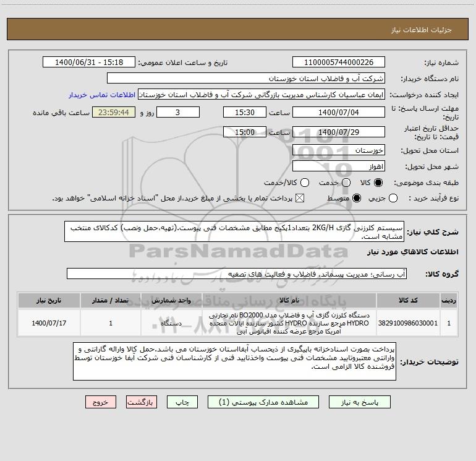Click the need date cell 1400/07/17
476x461 pixels.
tap(49, 323)
